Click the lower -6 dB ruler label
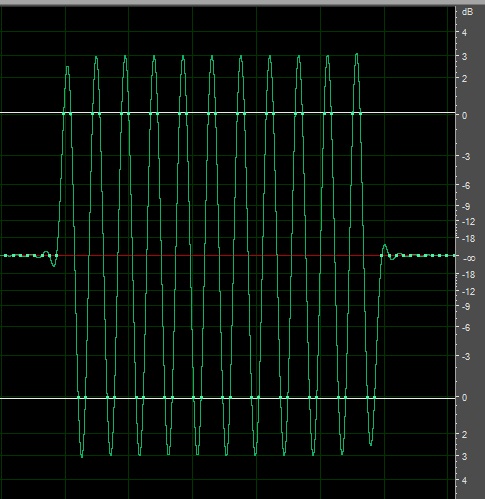Viewport: 485px width, 499px height. pos(466,328)
